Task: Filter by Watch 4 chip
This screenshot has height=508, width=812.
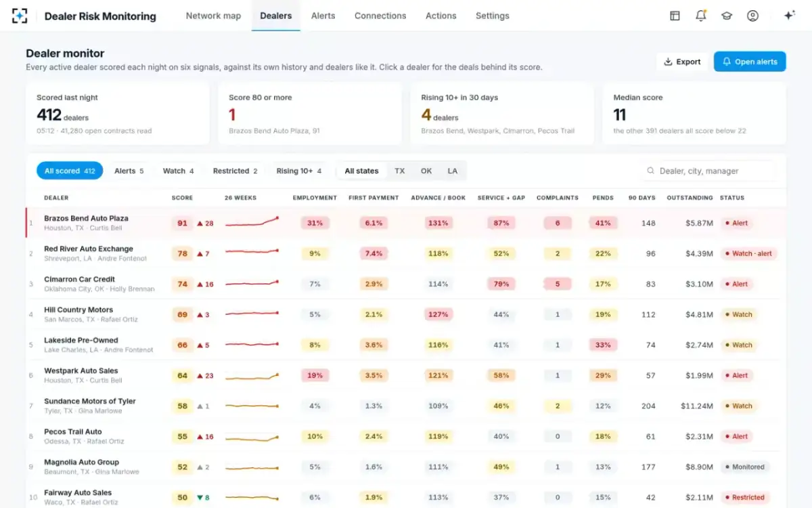Action: (178, 171)
